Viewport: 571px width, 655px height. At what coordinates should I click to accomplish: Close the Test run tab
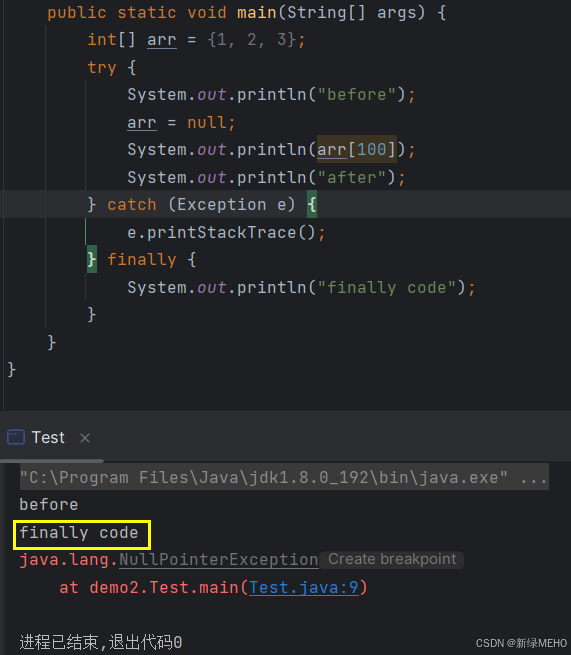point(85,438)
